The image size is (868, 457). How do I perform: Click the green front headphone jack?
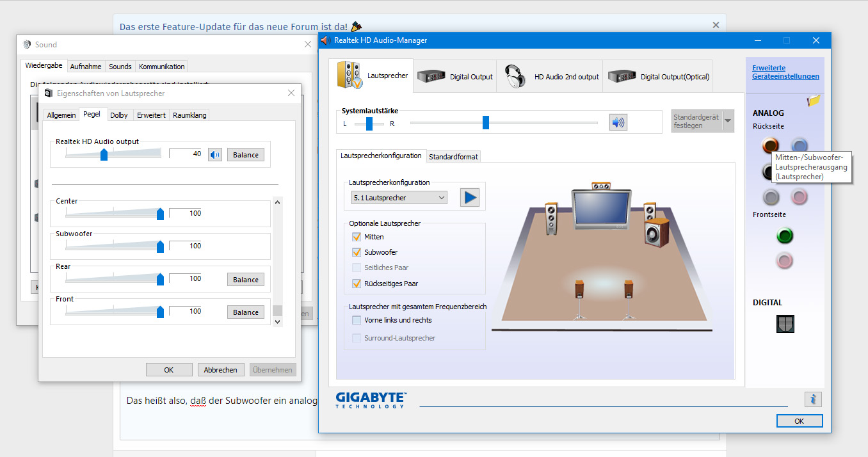pos(785,236)
